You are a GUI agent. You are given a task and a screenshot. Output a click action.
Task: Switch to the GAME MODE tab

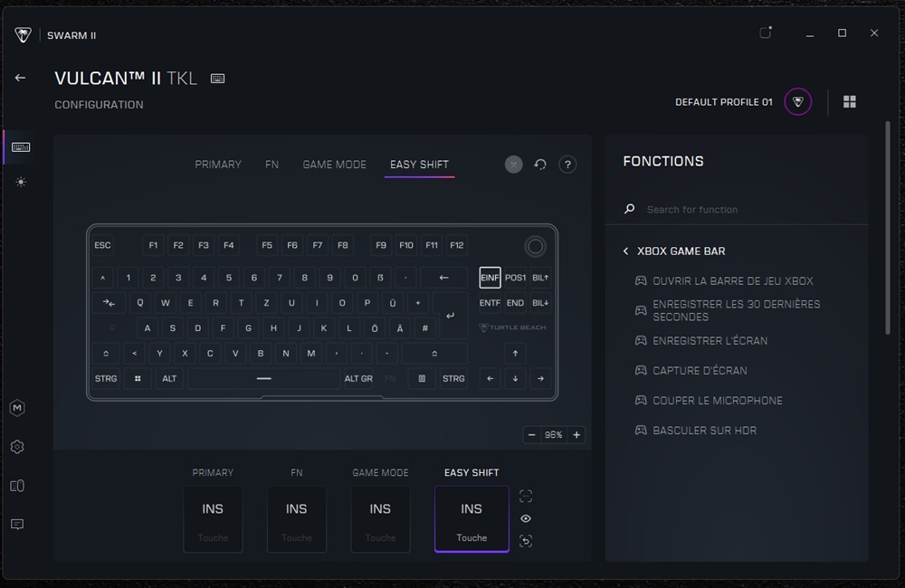click(334, 164)
